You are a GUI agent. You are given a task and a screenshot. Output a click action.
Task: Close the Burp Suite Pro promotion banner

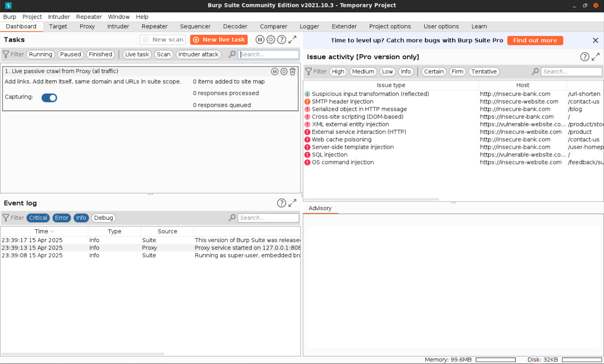[596, 40]
